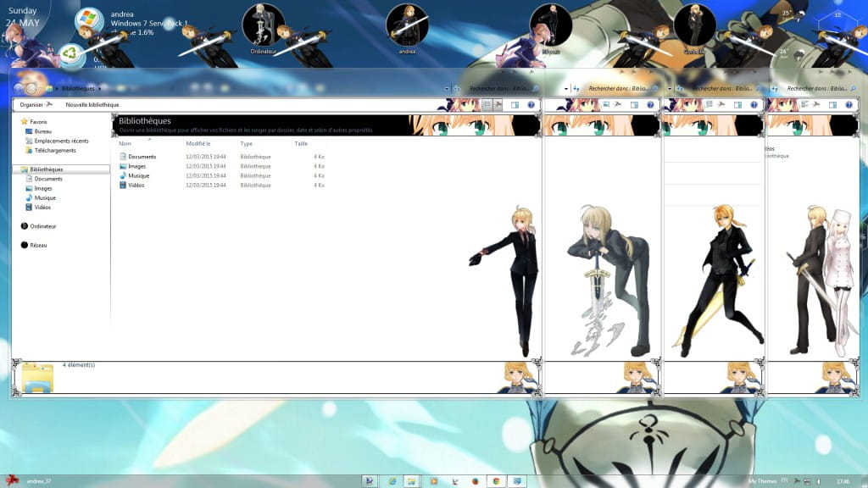The height and width of the screenshot is (488, 868).
Task: Click the Help icon on the Explorer toolbar
Action: pyautogui.click(x=530, y=104)
